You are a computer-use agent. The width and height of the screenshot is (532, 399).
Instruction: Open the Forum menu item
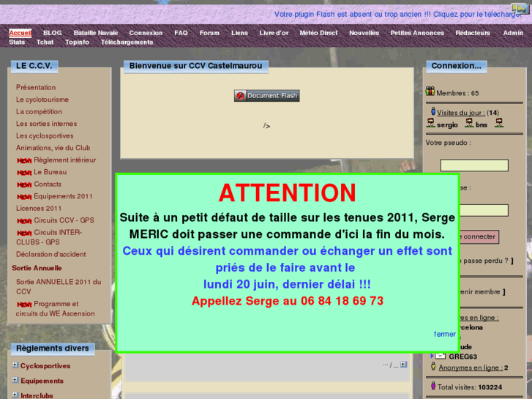click(x=209, y=33)
